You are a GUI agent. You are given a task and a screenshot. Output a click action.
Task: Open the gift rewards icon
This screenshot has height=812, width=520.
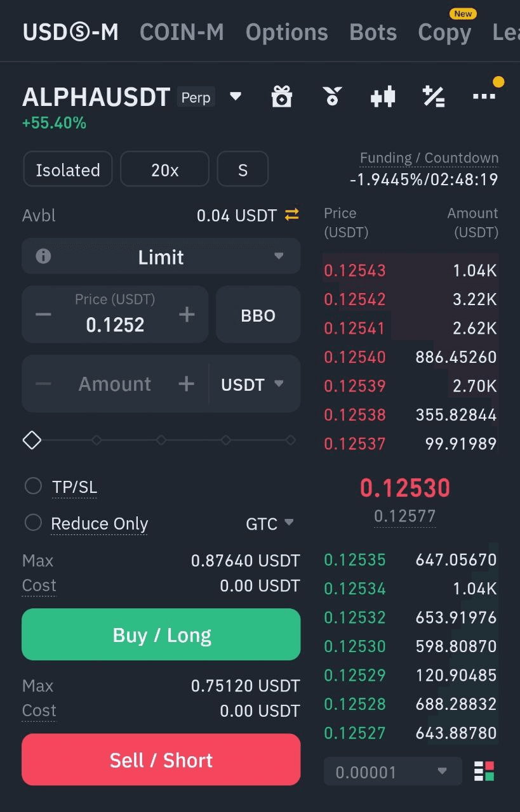coord(281,96)
